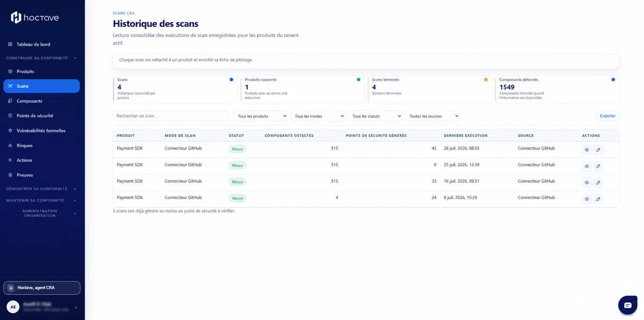
Task: Click the Produits couverts summary card
Action: tap(302, 90)
